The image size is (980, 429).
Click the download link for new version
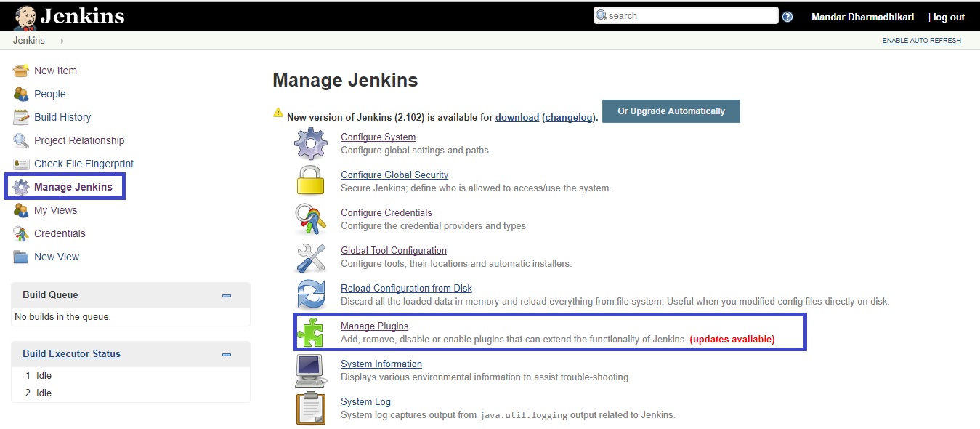(517, 117)
